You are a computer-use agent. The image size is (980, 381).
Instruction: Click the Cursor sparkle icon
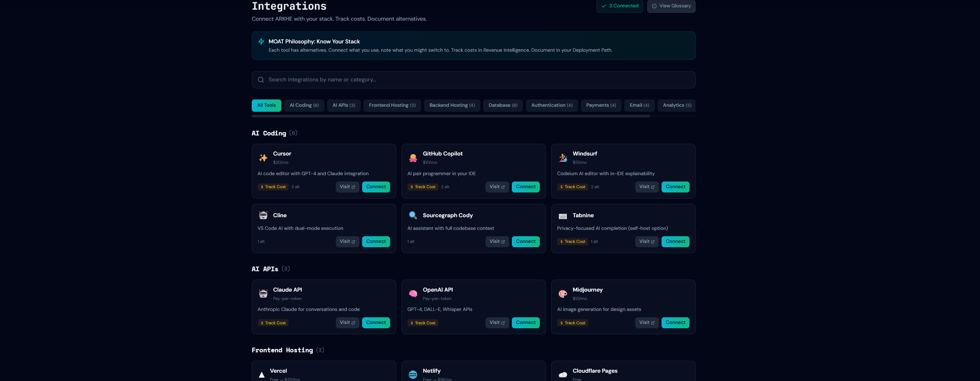pyautogui.click(x=263, y=157)
